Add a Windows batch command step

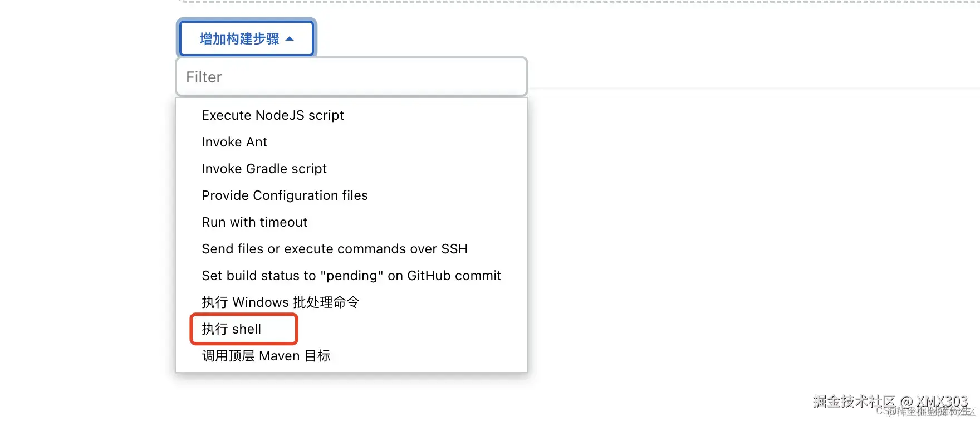click(280, 302)
